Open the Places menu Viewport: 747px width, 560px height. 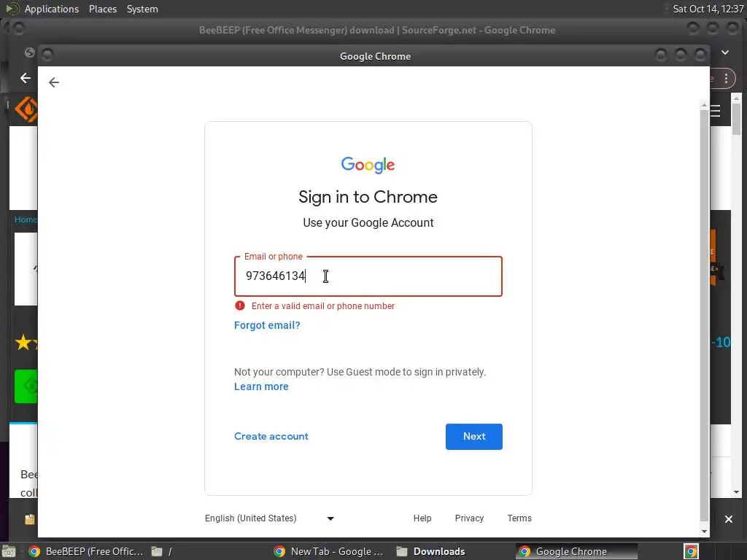pyautogui.click(x=103, y=9)
